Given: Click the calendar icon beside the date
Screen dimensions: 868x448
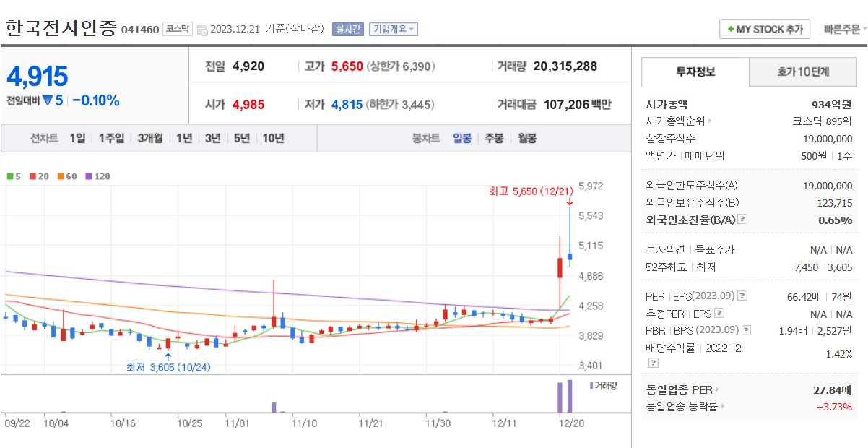Looking at the screenshot, I should tap(202, 30).
